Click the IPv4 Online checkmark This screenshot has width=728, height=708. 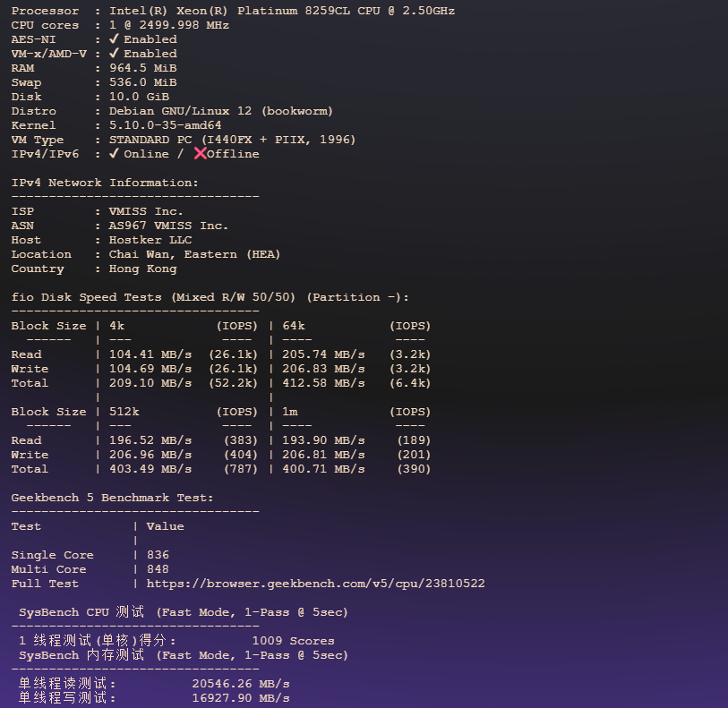114,154
